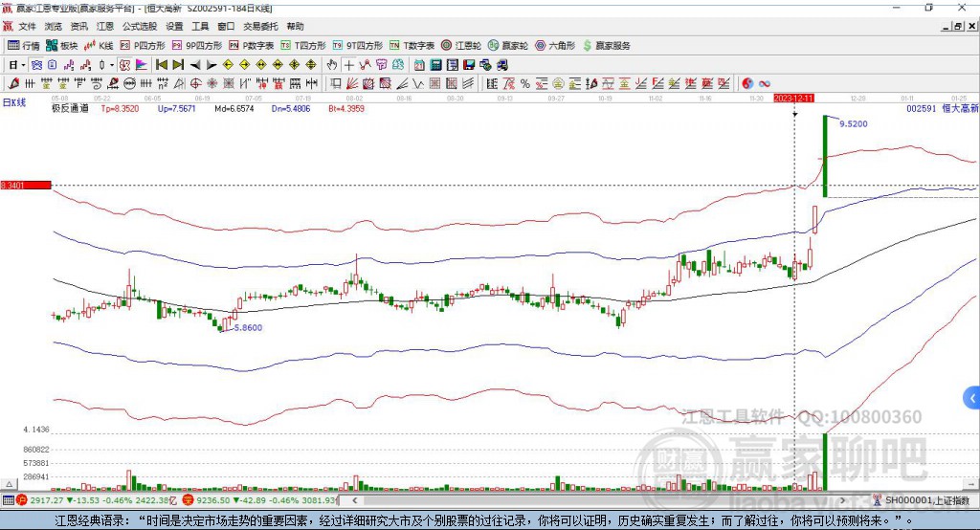Click the black left arrow icon
980x530 pixels.
[195, 65]
